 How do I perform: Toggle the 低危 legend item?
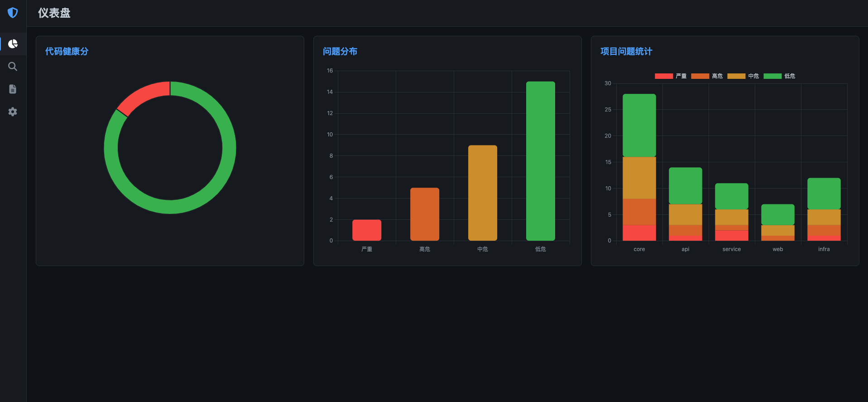click(779, 76)
